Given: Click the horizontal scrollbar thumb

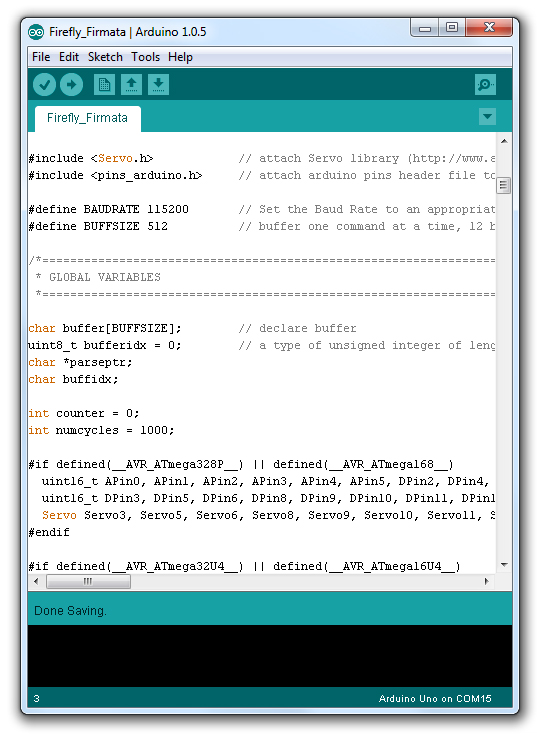Looking at the screenshot, I should coord(88,581).
